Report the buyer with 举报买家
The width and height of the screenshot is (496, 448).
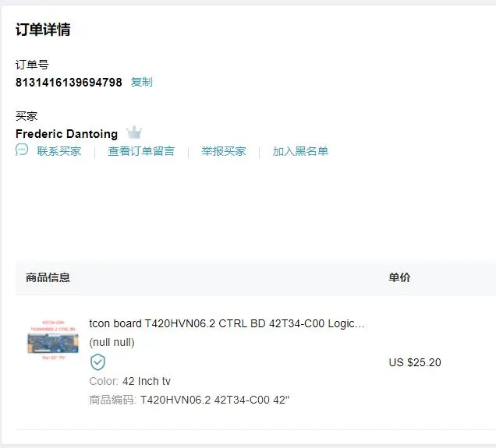224,151
